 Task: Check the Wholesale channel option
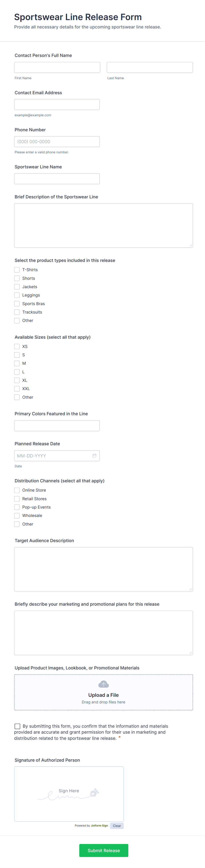(x=17, y=516)
